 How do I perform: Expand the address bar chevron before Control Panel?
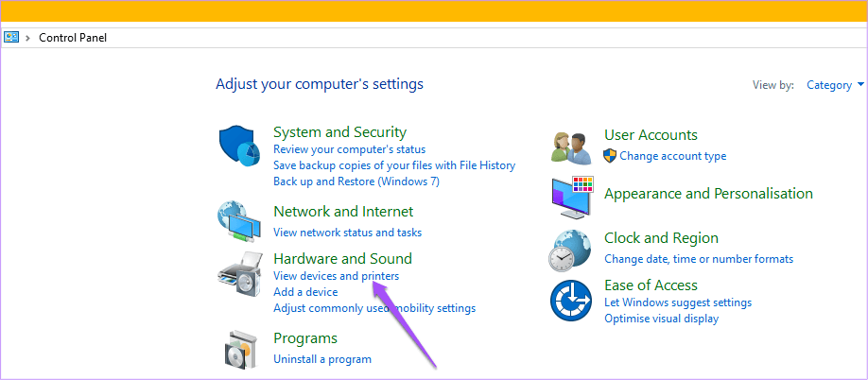coord(27,38)
